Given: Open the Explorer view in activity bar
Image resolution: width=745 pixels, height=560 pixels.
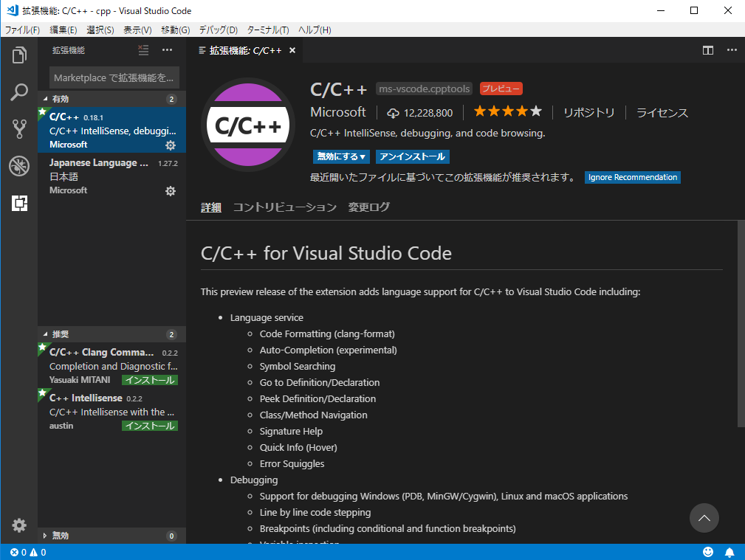Looking at the screenshot, I should pyautogui.click(x=19, y=55).
